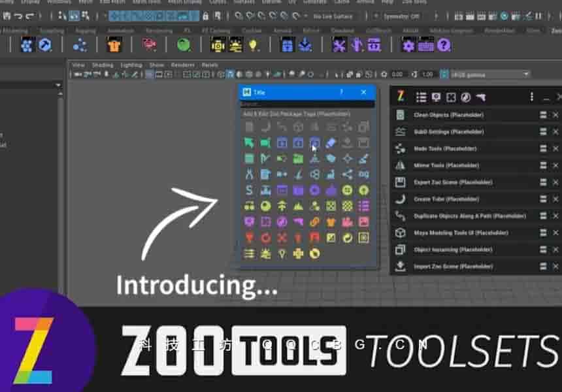Screen dimensions: 562x392
Task: Open the Show menu in viewport panel
Action: click(157, 65)
